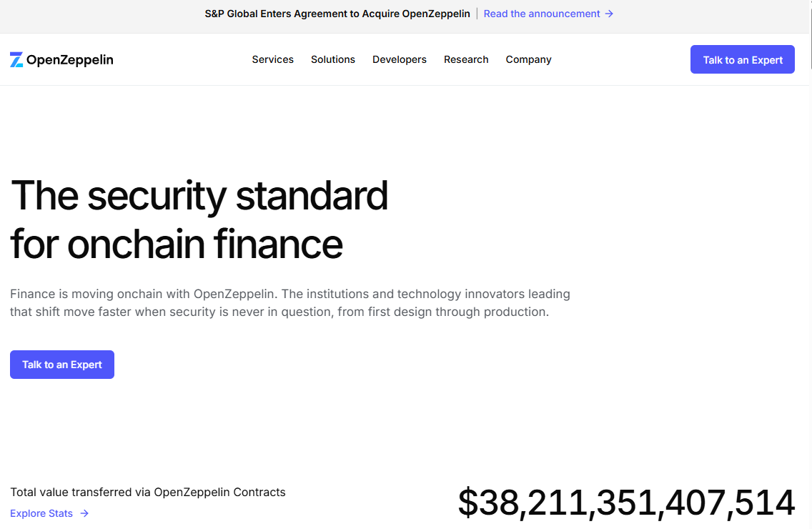
Task: Click the OpenZeppelin wordmark text
Action: (70, 60)
